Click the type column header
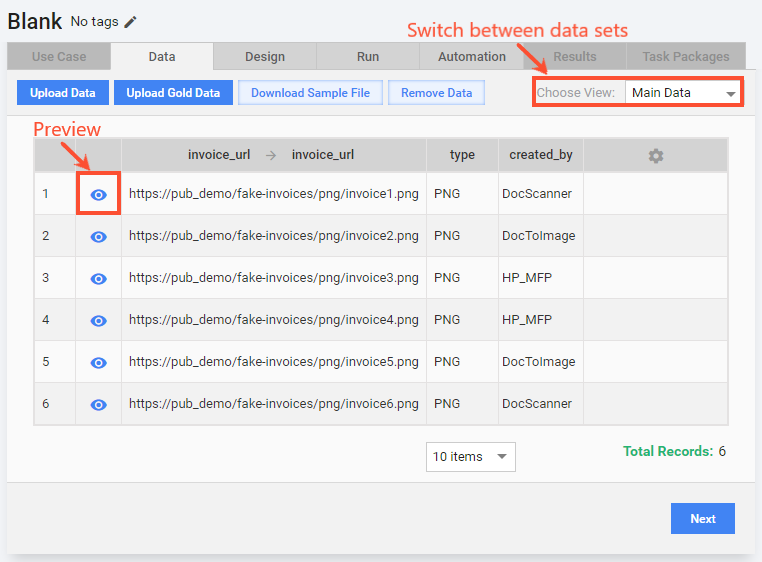 (462, 155)
